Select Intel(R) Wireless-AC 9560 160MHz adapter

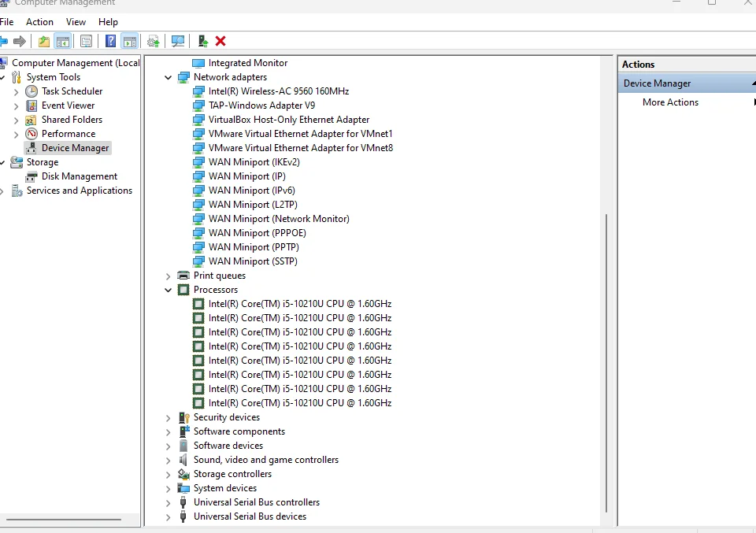click(279, 91)
